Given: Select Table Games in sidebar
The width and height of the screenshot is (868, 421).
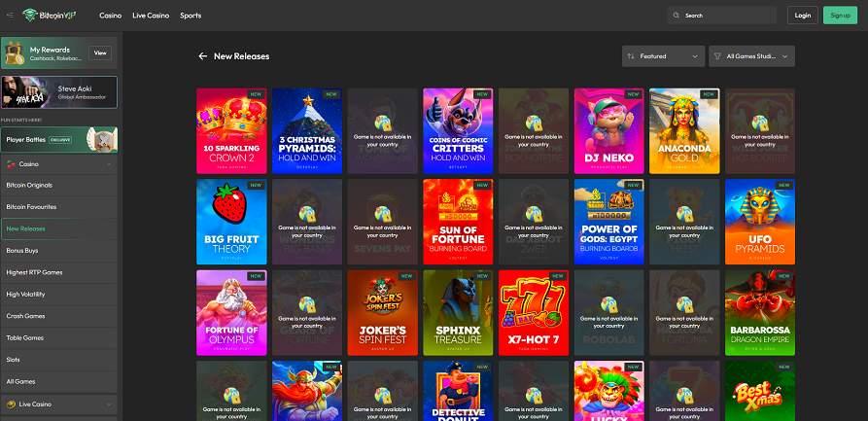Looking at the screenshot, I should pyautogui.click(x=58, y=338).
